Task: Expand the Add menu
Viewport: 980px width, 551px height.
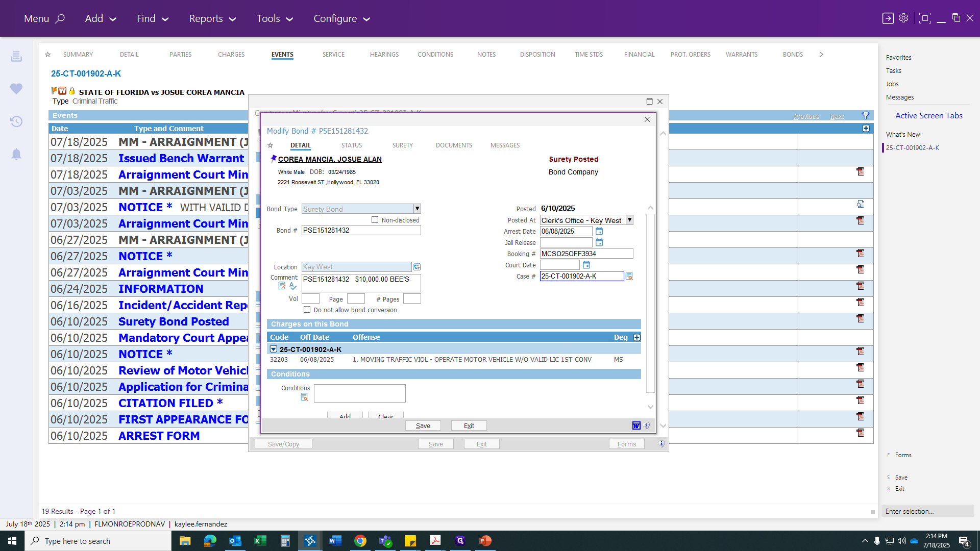Action: (101, 18)
